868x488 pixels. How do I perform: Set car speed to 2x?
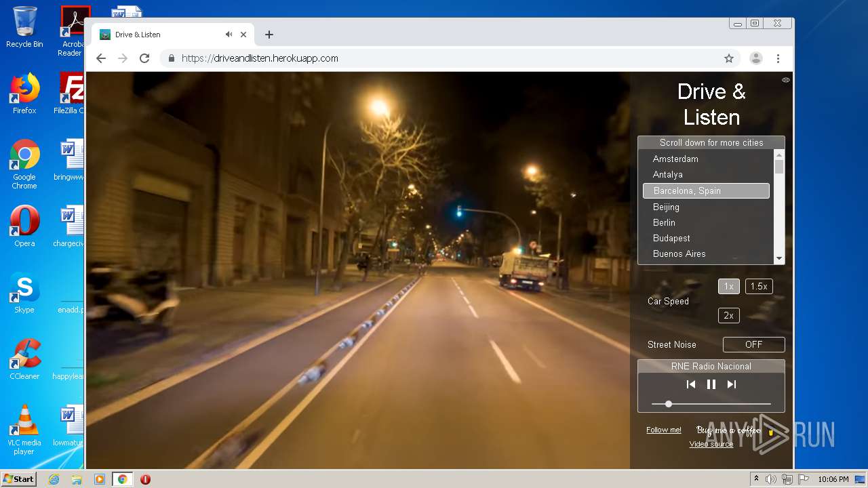pyautogui.click(x=729, y=316)
